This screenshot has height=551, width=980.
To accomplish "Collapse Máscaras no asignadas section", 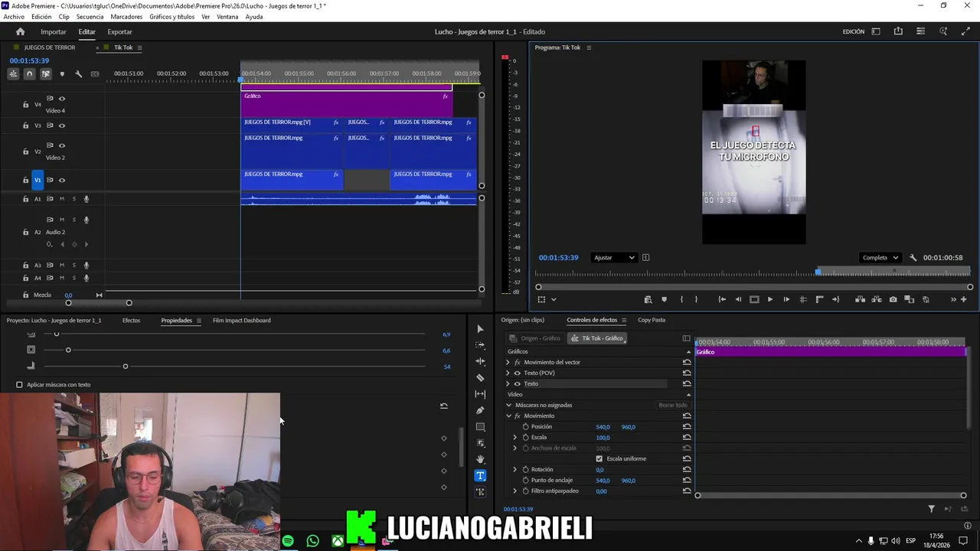I will click(x=508, y=405).
